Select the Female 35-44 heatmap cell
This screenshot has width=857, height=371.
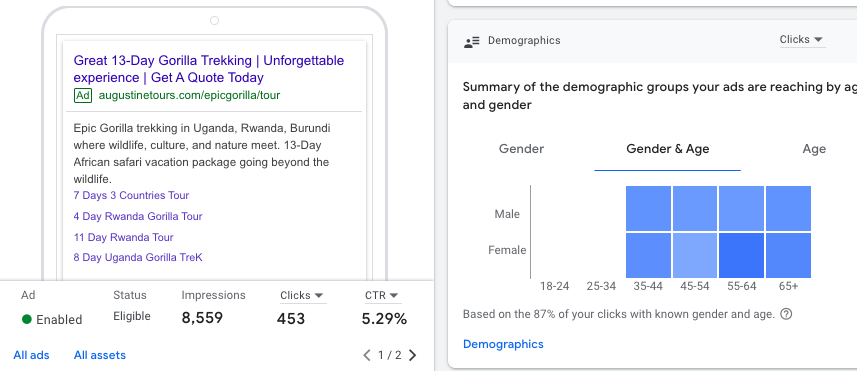pyautogui.click(x=648, y=255)
